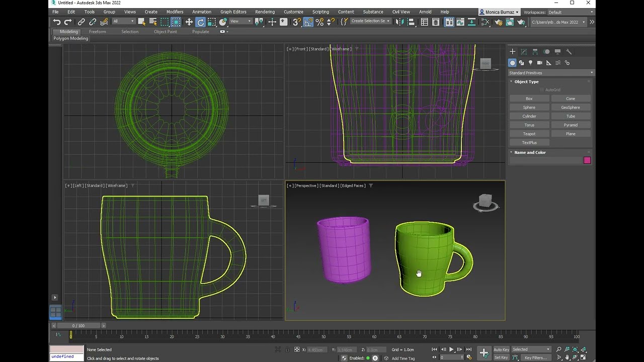Open the Monica Bumaz account dropdown

pyautogui.click(x=499, y=12)
